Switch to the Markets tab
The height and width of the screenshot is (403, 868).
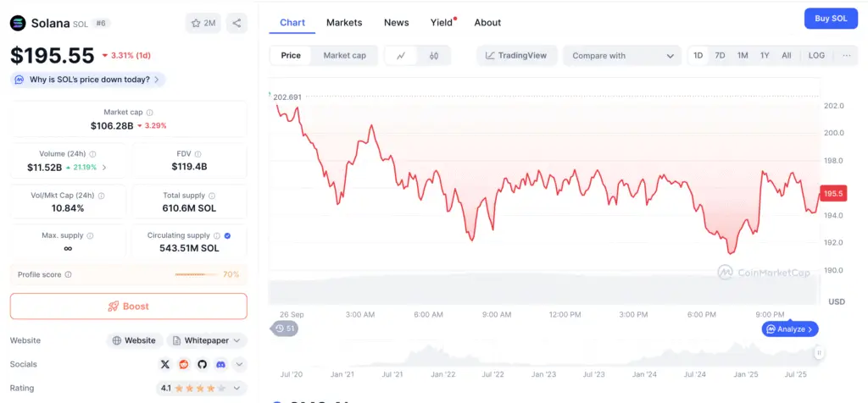(344, 23)
